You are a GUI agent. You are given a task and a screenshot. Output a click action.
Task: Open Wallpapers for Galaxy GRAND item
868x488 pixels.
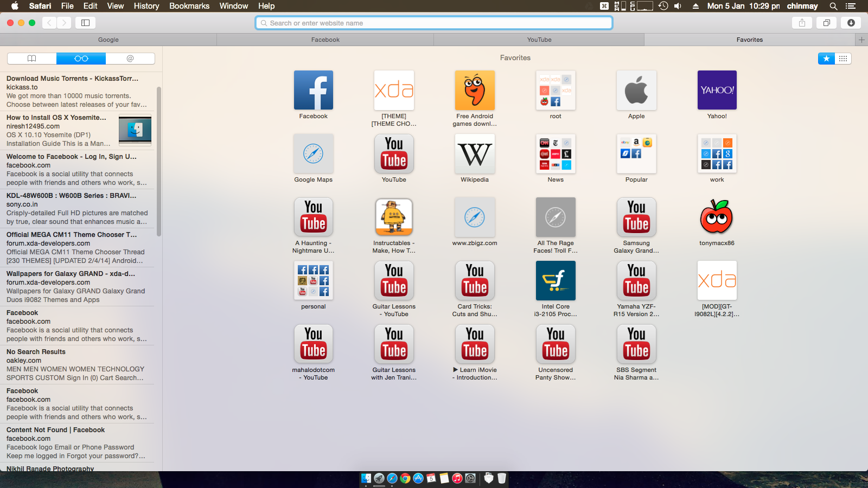click(x=77, y=287)
